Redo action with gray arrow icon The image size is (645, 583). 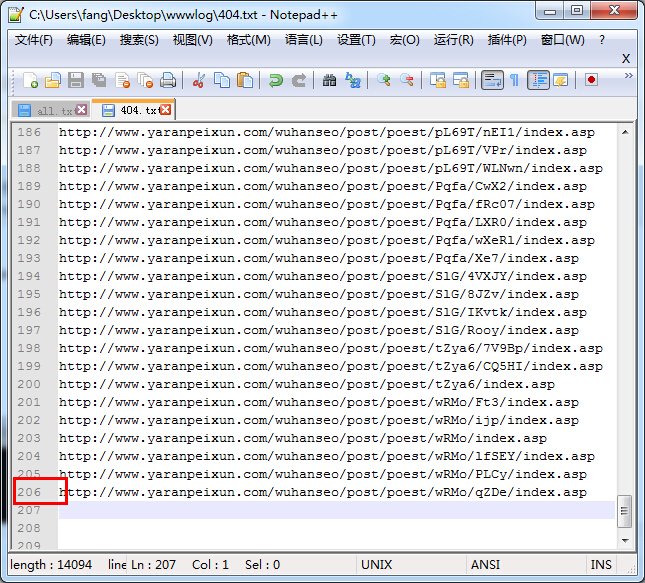[x=299, y=80]
